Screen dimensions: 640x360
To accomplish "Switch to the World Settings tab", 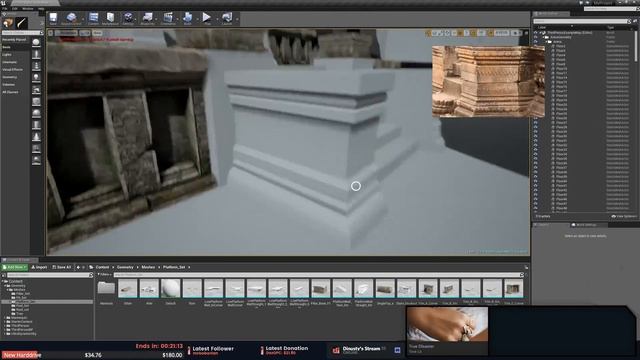I will [x=586, y=225].
